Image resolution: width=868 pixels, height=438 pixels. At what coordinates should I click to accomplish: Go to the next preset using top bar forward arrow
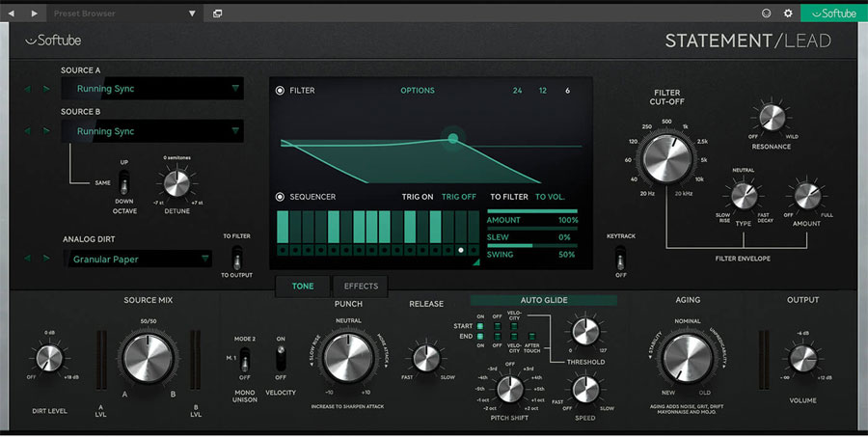(x=35, y=14)
